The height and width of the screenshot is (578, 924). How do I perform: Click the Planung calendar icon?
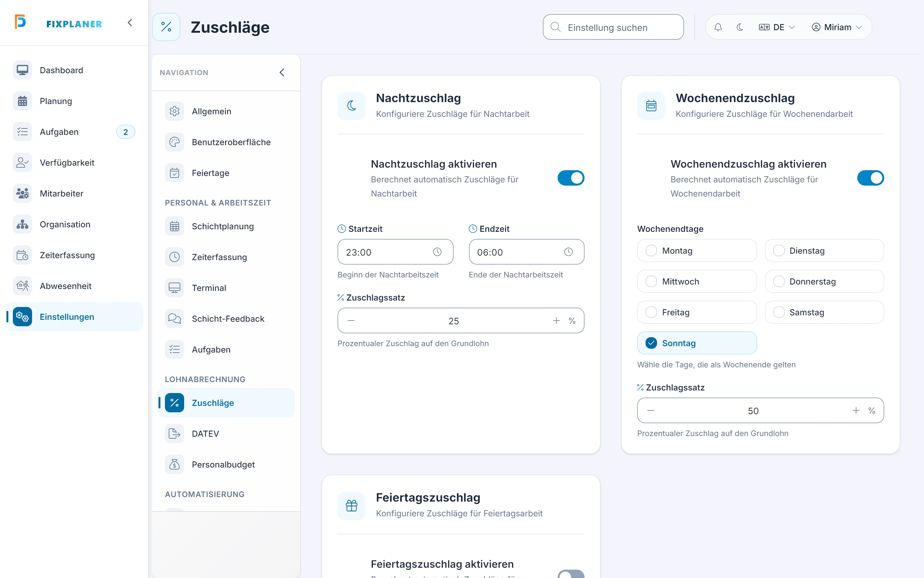[x=22, y=101]
